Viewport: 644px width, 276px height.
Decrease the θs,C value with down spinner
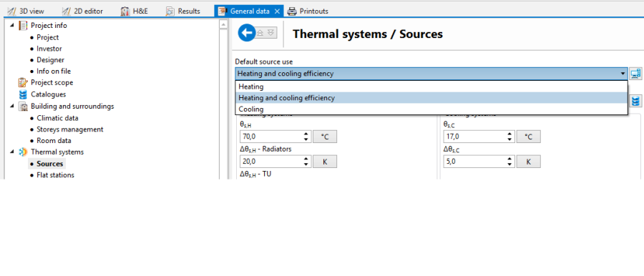tap(509, 139)
